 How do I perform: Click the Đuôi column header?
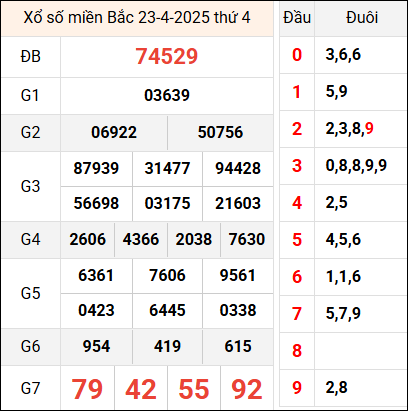(362, 18)
